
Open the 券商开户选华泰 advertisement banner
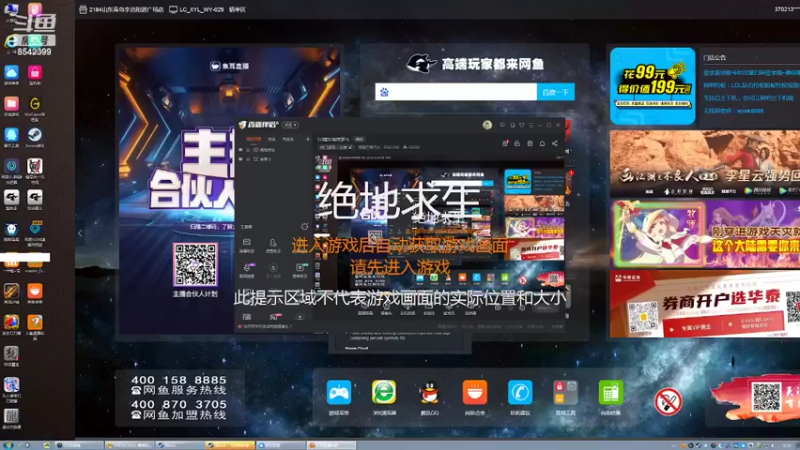pyautogui.click(x=705, y=305)
